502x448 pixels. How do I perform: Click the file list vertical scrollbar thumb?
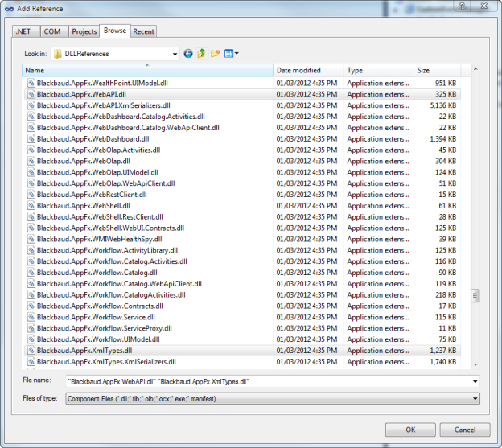475,296
